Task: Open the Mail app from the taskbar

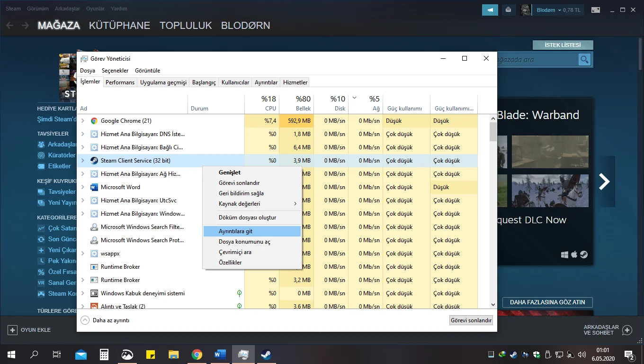Action: tap(81, 354)
